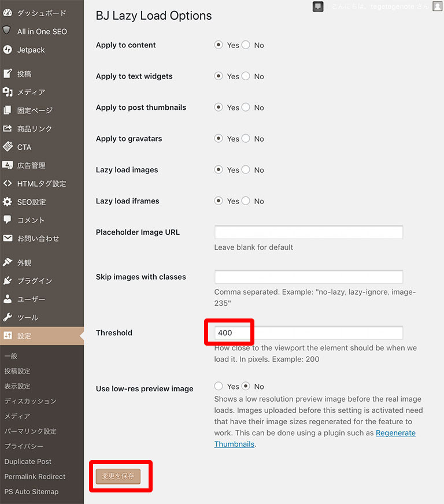Open the 表示設定 submenu item
Viewport: 444px width, 504px height.
click(17, 386)
